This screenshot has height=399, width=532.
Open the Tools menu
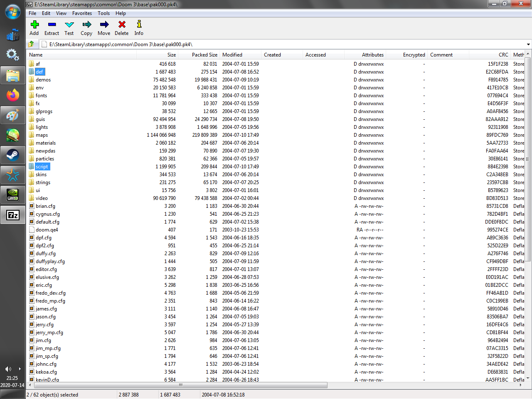click(x=103, y=13)
